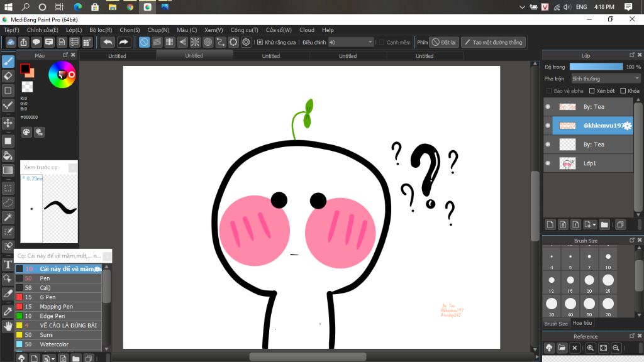
Task: Enable parallel lines snap
Action: tap(157, 42)
